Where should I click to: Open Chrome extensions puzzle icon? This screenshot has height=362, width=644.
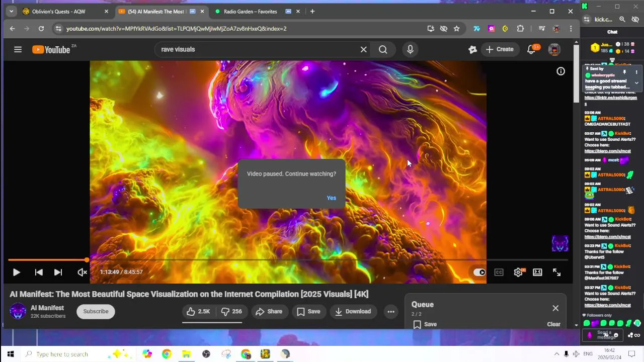point(520,29)
